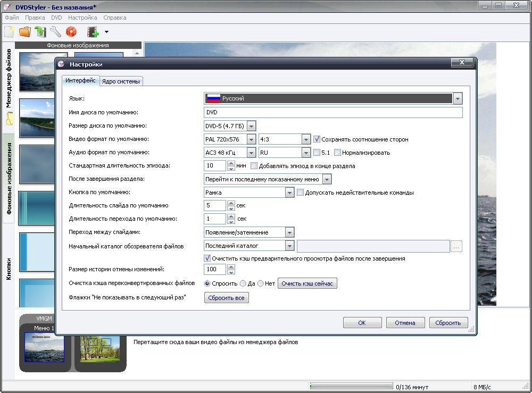Open DVD options with the wrench icon
The width and height of the screenshot is (532, 393).
[x=56, y=32]
